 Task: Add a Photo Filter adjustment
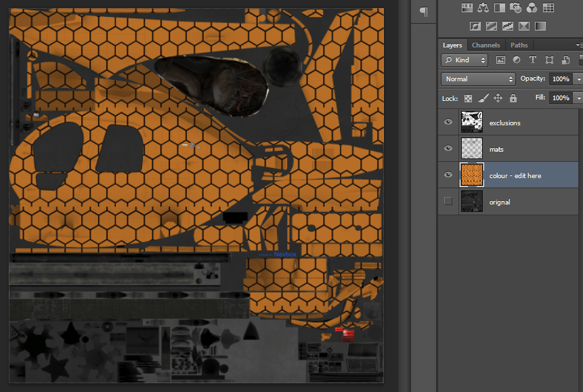(x=515, y=8)
